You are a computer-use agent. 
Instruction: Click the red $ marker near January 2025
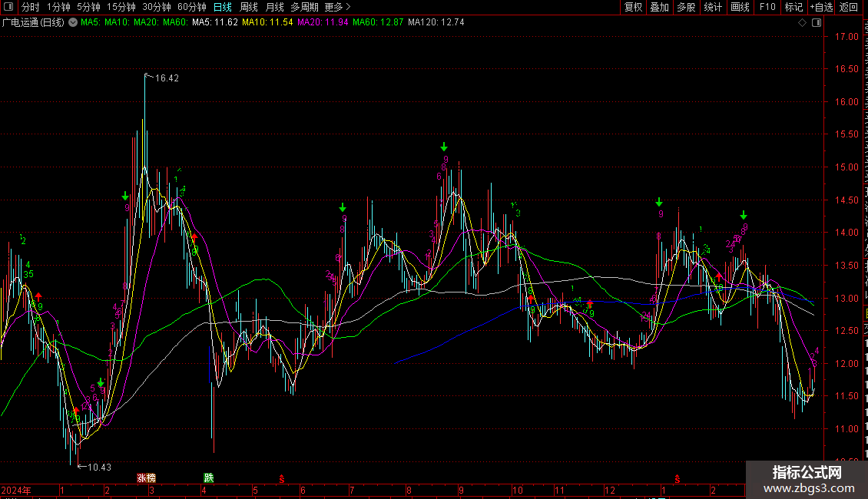pos(677,478)
